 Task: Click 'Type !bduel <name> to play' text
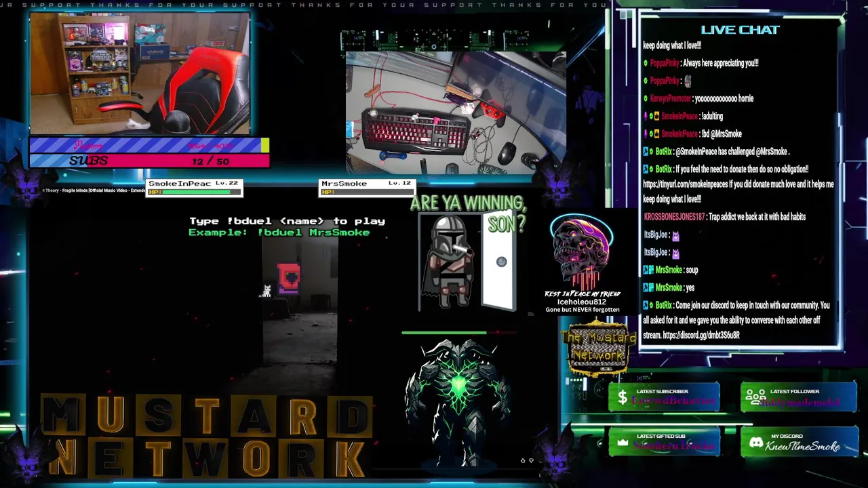click(x=287, y=221)
